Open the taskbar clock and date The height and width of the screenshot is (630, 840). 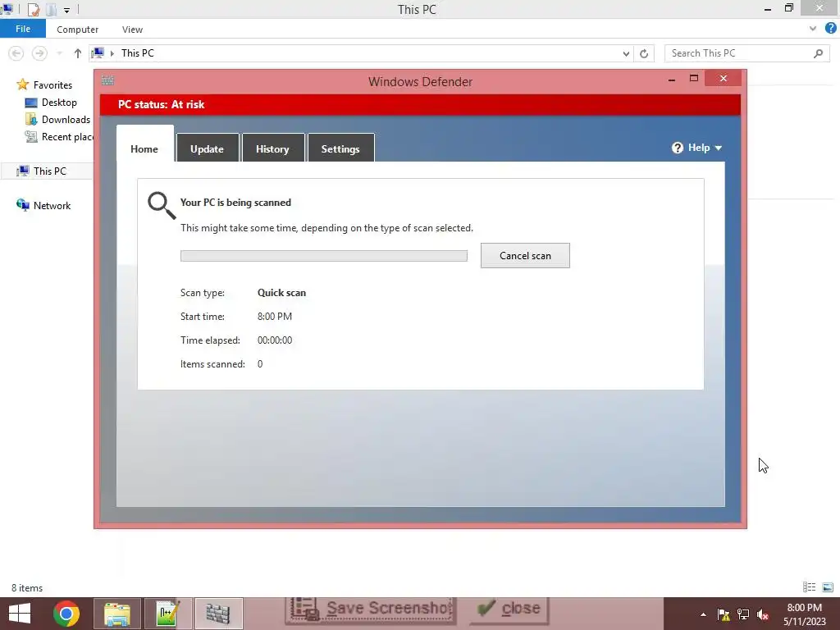pos(804,614)
